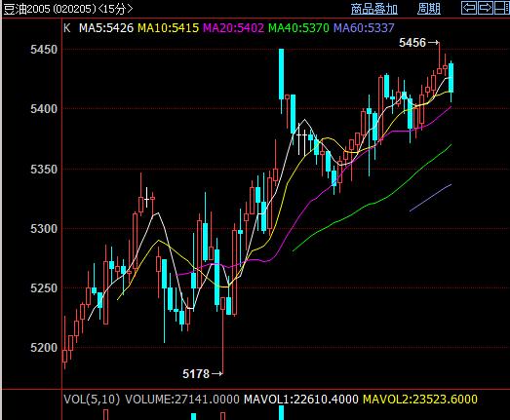Select the white MA5:5426 legend label
Screen dimensions: 510x420
point(106,28)
